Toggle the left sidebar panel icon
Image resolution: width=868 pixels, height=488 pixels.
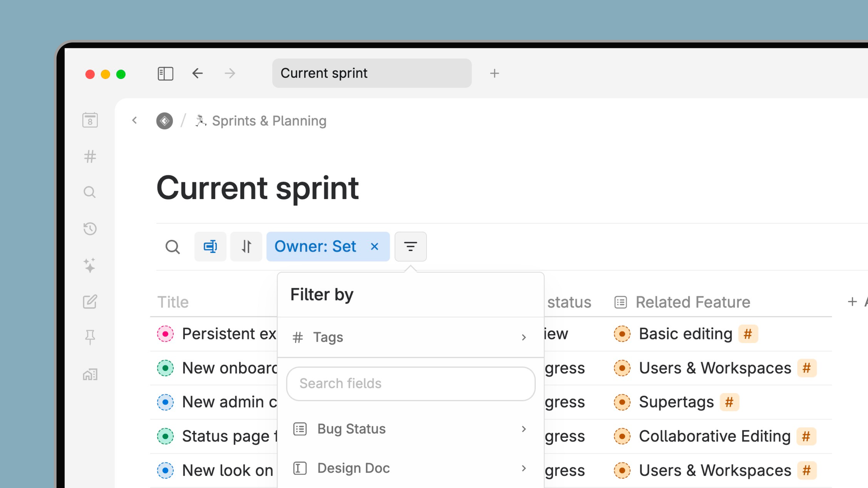pyautogui.click(x=165, y=73)
